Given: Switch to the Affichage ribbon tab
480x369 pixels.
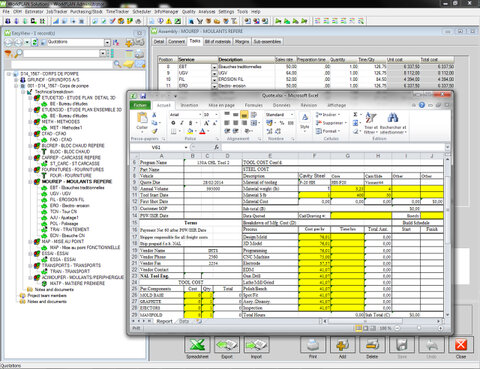Looking at the screenshot, I should 336,105.
